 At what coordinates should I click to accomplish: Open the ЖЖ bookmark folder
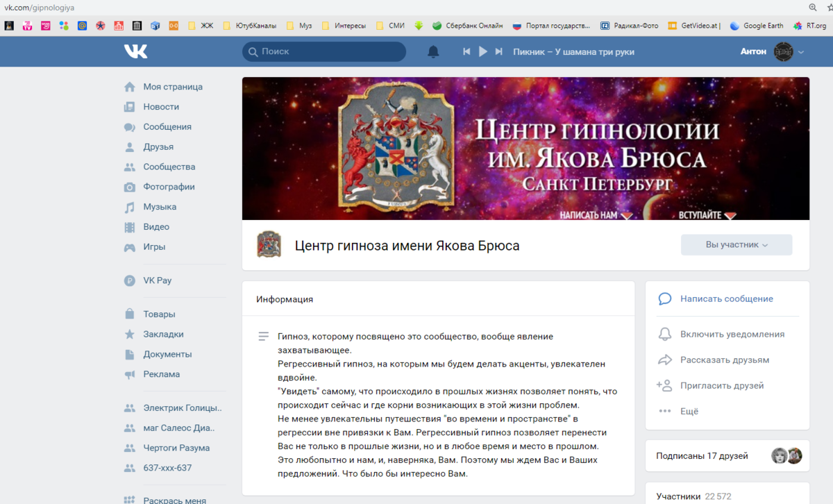coord(201,26)
